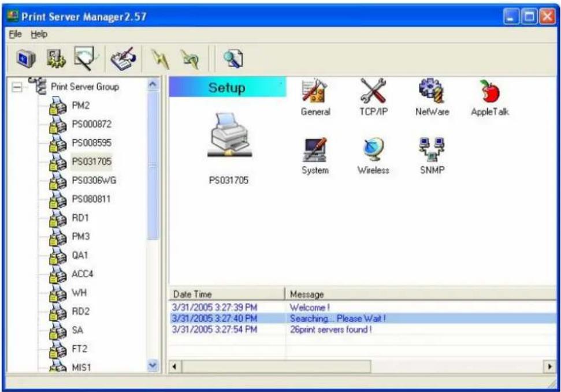Click the toolbar icon with yellow gears
Screen dimensions: 561x392
click(x=56, y=58)
